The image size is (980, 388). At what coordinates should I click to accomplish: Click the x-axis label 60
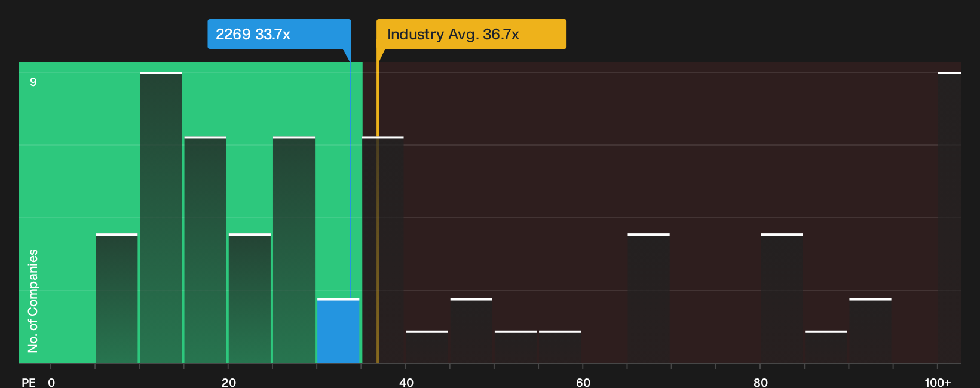click(583, 382)
